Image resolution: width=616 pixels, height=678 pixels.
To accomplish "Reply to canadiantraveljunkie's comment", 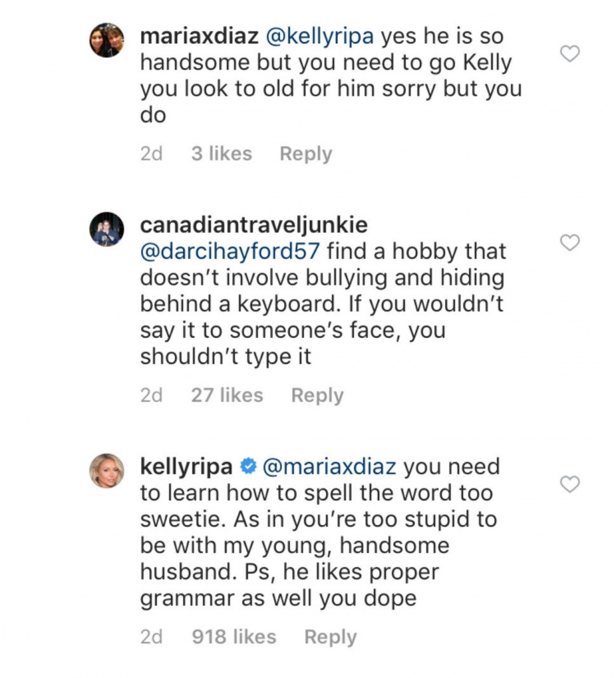I will pos(317,395).
